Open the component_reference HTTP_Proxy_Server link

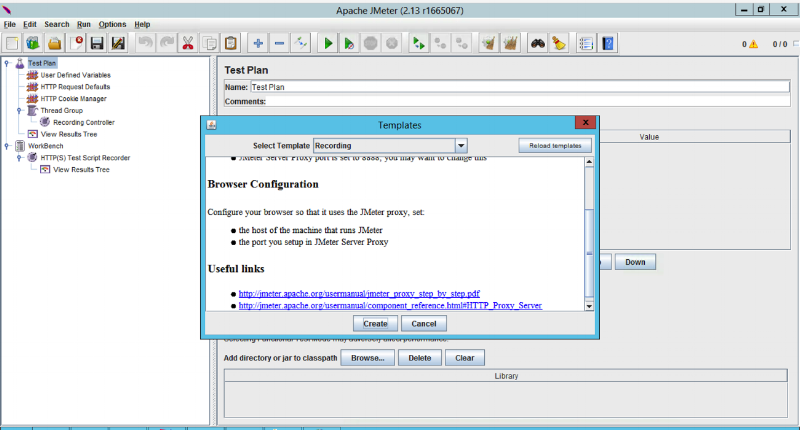tap(390, 306)
